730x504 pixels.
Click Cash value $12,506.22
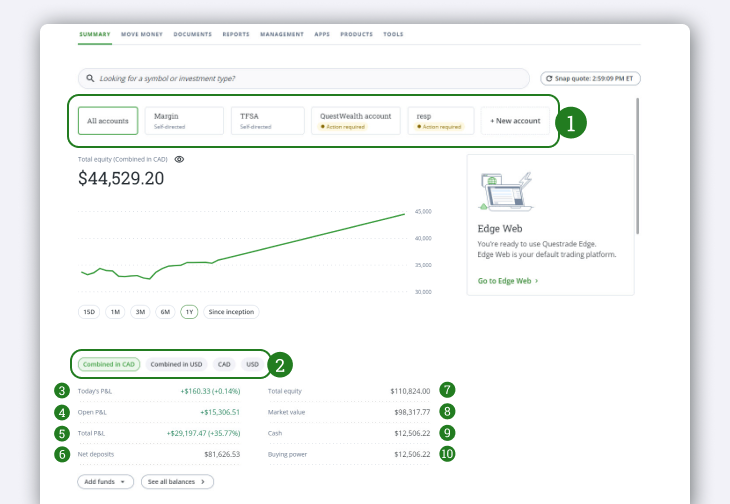[412, 433]
